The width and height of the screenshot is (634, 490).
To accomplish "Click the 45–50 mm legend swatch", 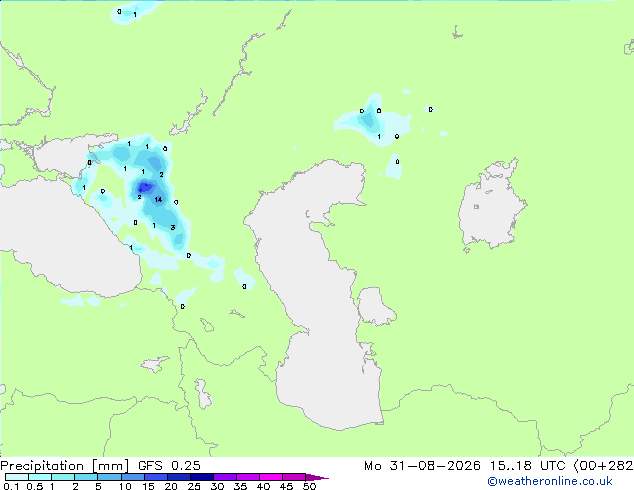I will pyautogui.click(x=294, y=477).
